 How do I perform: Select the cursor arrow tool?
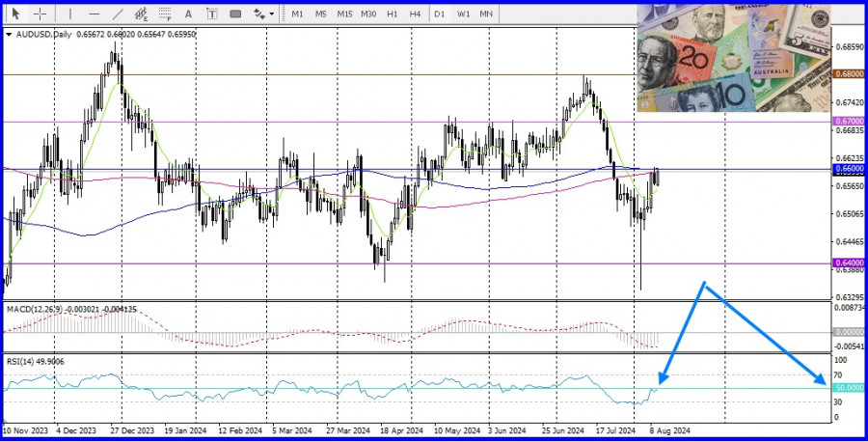pos(15,14)
